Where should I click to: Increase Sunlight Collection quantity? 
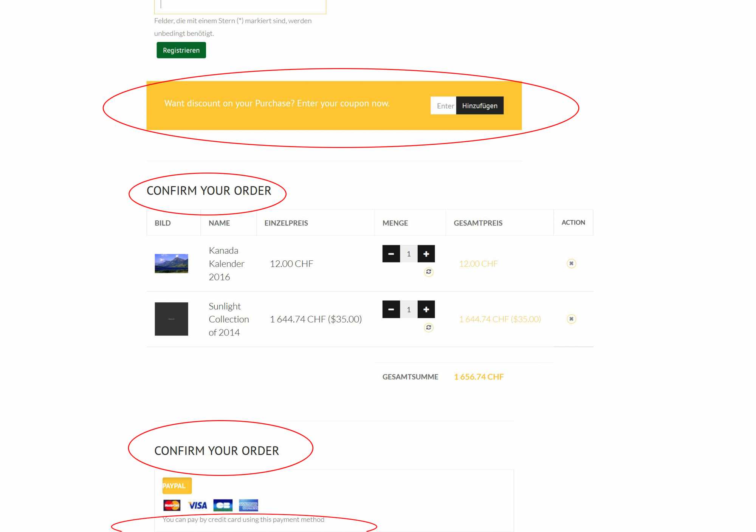tap(426, 309)
